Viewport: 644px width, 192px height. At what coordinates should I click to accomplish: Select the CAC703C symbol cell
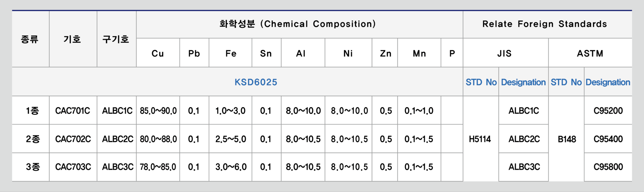pos(73,167)
